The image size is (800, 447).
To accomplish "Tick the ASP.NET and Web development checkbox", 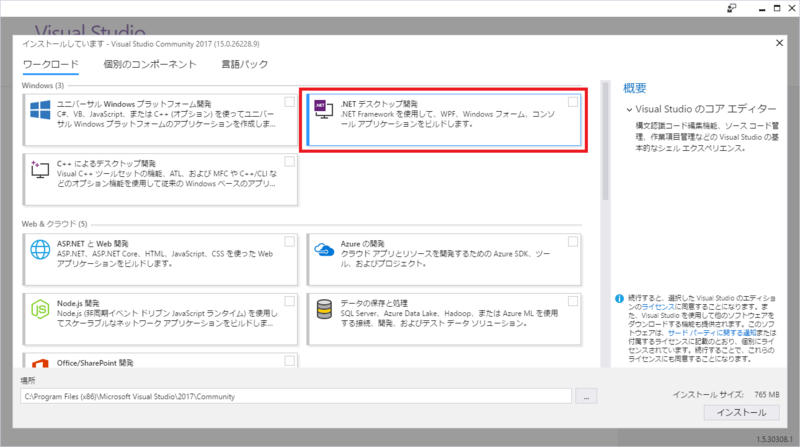I will 289,241.
